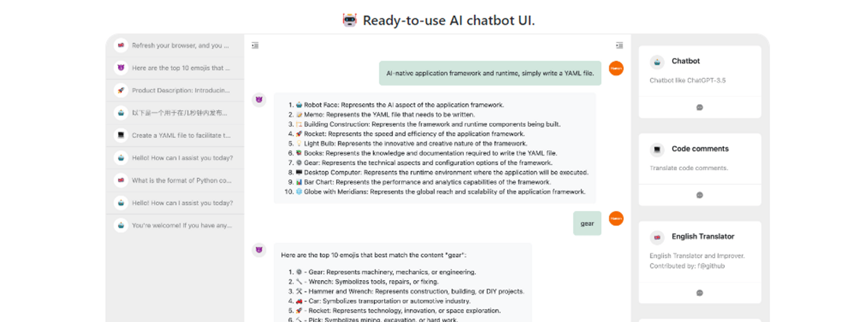Open "You're welcome! If you have any" conversation
Image resolution: width=868 pixels, height=322 pixels.
click(x=175, y=225)
